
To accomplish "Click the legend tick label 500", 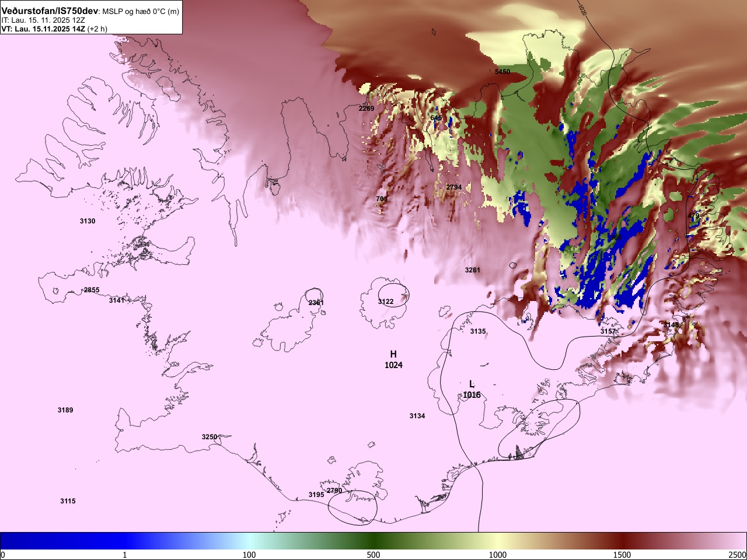I will point(373,555).
